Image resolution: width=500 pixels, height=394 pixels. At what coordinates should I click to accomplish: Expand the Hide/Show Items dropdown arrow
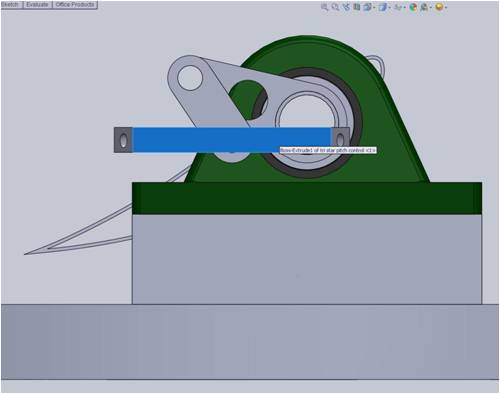click(x=405, y=7)
